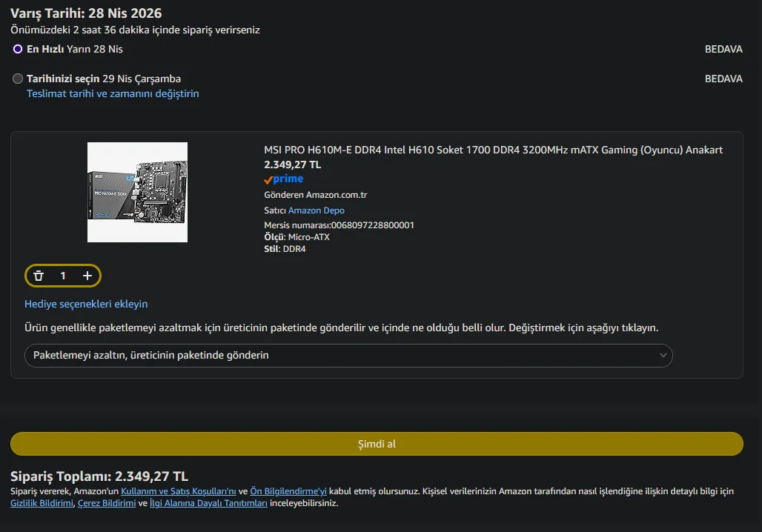Image resolution: width=762 pixels, height=532 pixels.
Task: Click the Ölçü: Micro-ATX text
Action: point(297,237)
